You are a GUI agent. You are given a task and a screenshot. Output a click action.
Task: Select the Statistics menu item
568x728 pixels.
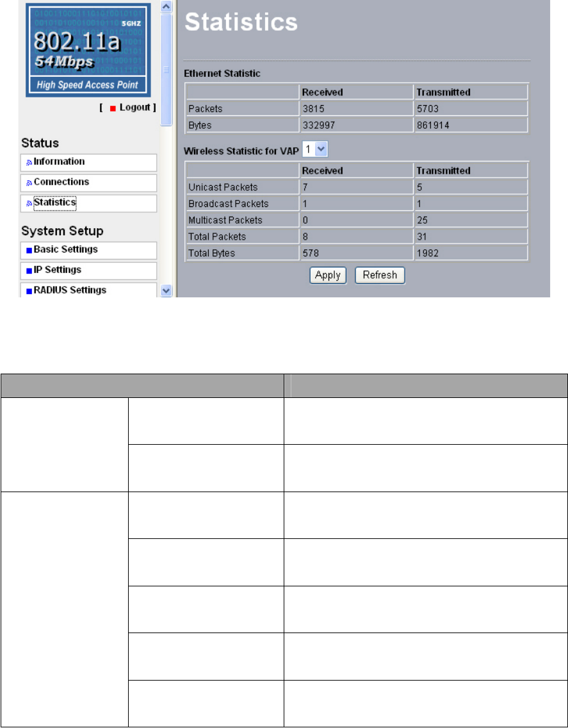click(x=88, y=203)
